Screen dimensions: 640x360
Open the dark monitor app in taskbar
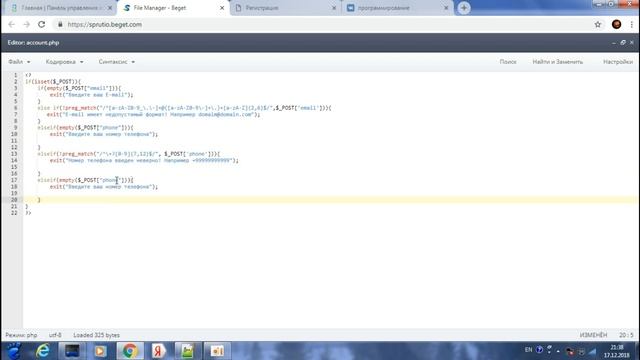click(x=72, y=351)
